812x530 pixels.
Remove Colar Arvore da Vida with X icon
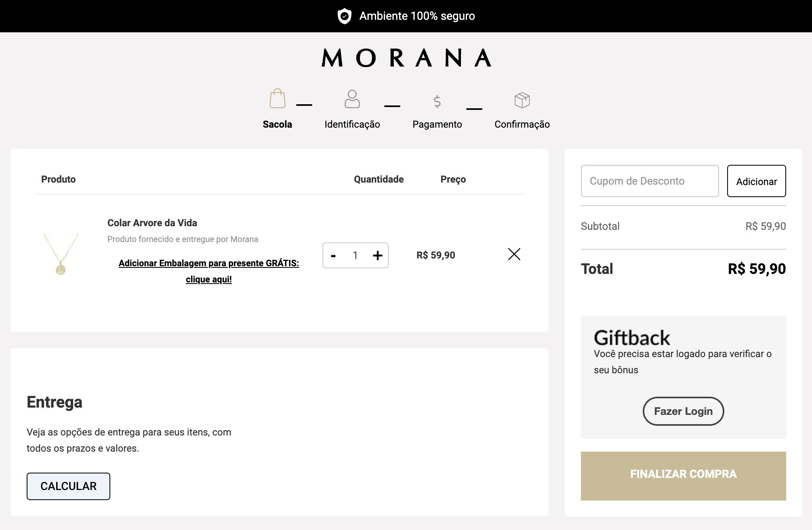tap(514, 254)
